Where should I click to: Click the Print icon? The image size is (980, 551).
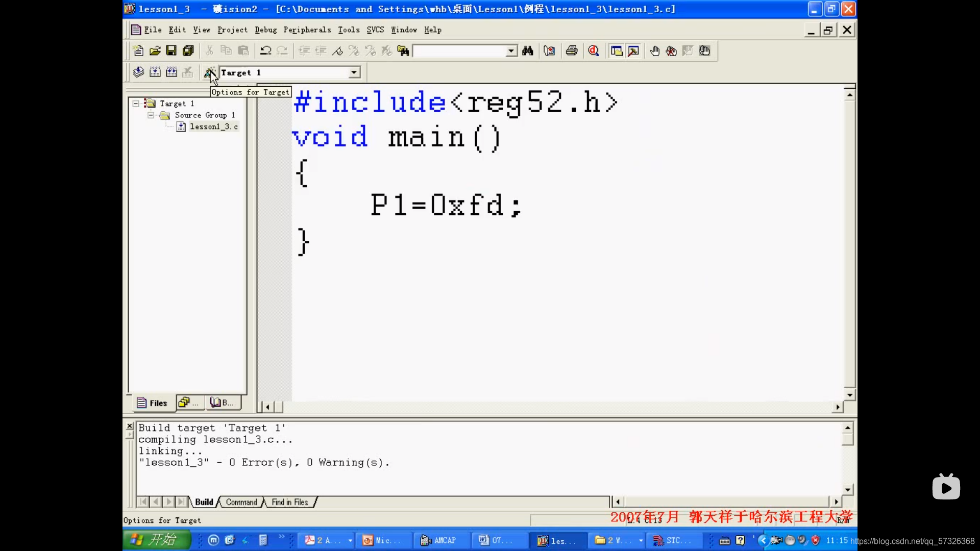572,51
